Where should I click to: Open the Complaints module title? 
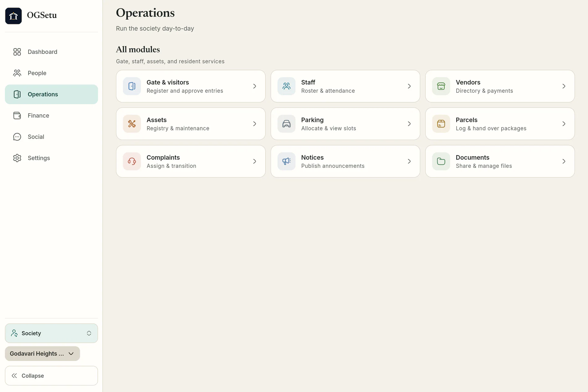(x=163, y=157)
